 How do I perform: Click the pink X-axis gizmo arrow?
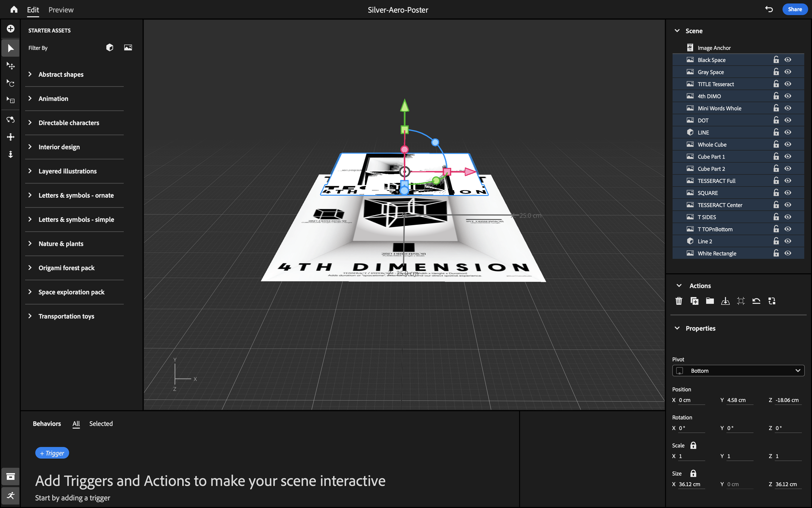click(470, 172)
